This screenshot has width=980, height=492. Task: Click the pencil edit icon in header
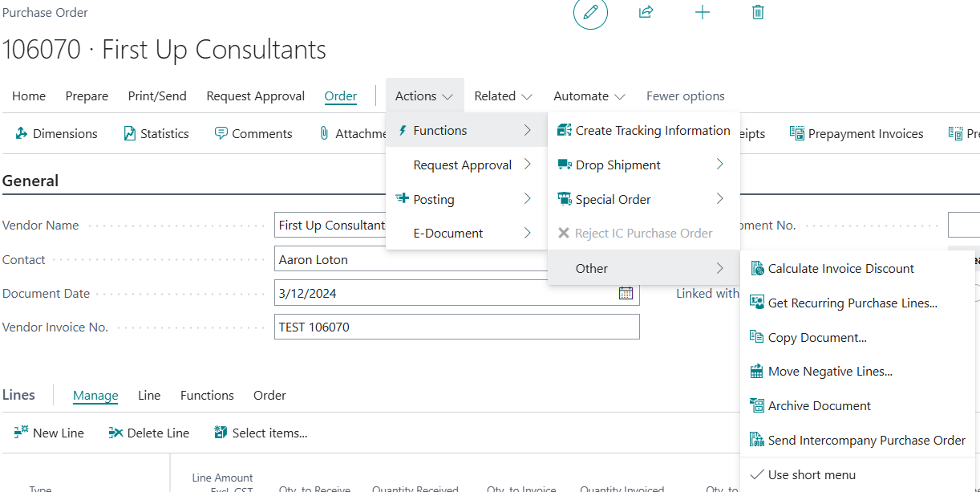(x=590, y=12)
